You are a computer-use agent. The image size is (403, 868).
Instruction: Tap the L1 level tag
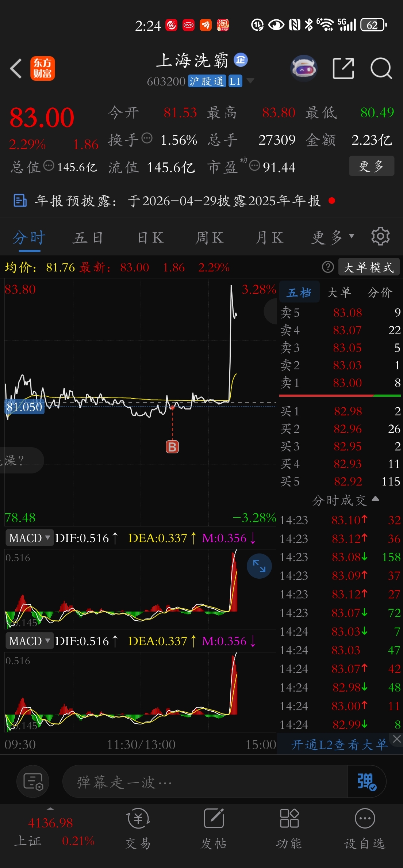click(235, 81)
